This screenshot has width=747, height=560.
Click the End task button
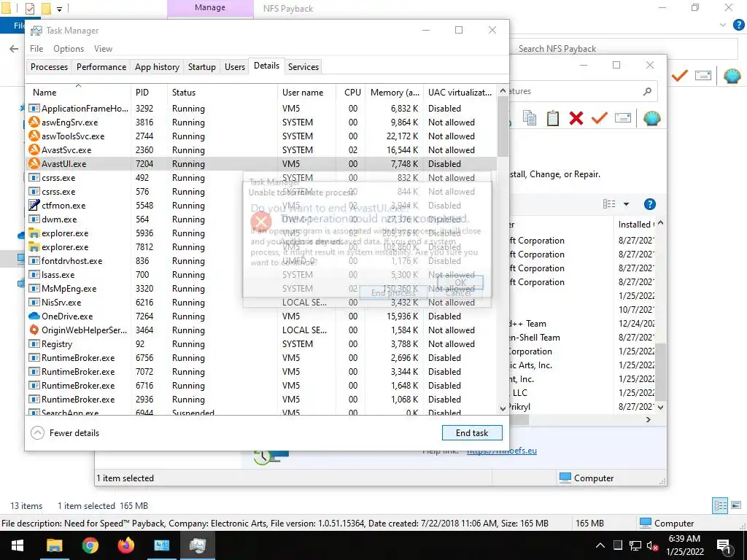pyautogui.click(x=472, y=433)
